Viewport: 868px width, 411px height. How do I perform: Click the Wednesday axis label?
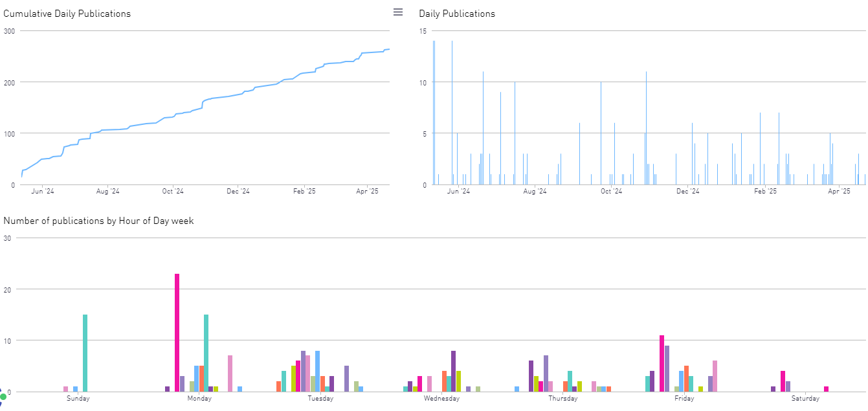coord(441,399)
